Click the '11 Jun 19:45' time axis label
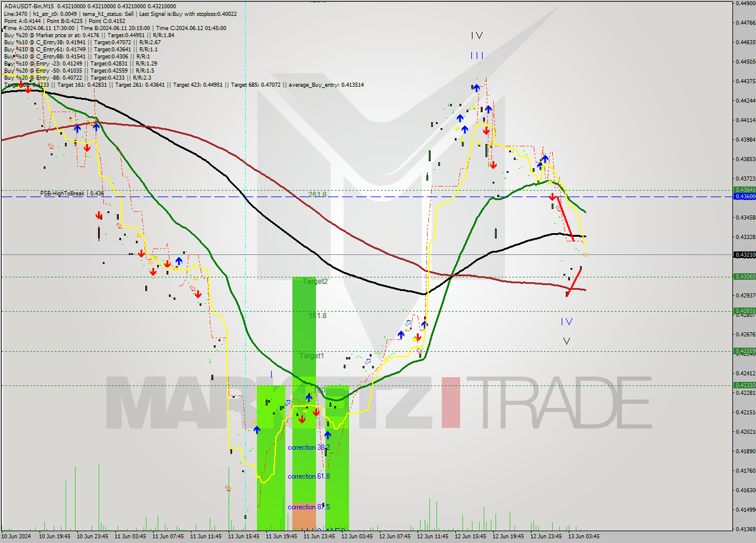This screenshot has width=756, height=543. point(282,537)
